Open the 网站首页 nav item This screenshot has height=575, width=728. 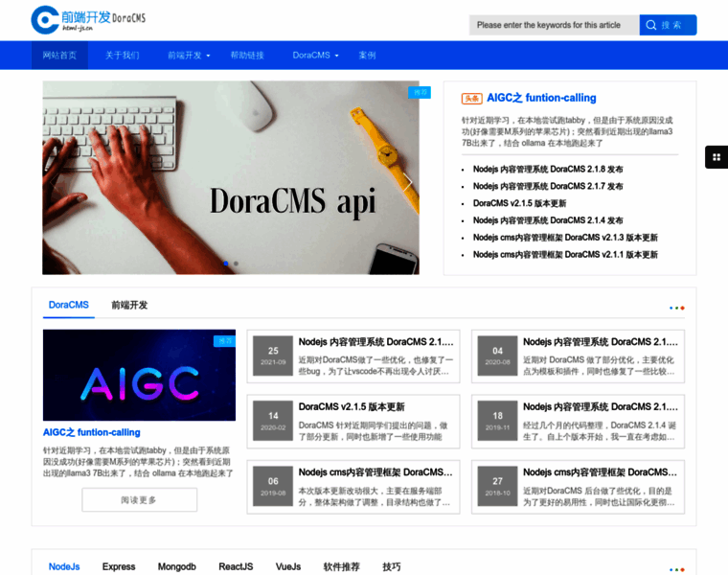(x=59, y=56)
